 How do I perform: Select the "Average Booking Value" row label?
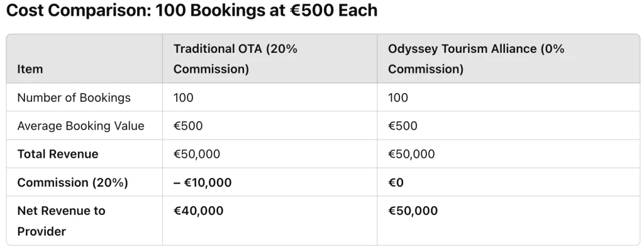[x=80, y=126]
